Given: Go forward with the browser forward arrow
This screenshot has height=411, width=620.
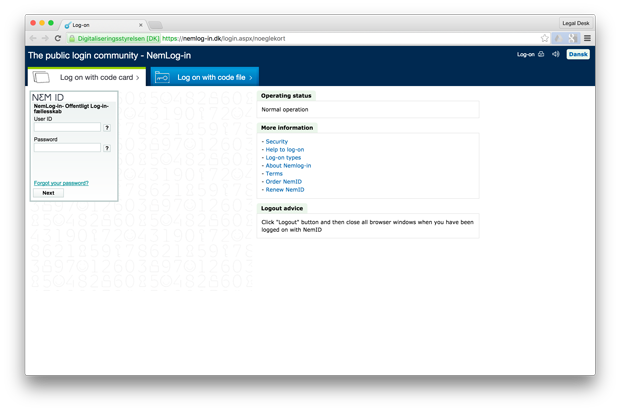Looking at the screenshot, I should [45, 38].
